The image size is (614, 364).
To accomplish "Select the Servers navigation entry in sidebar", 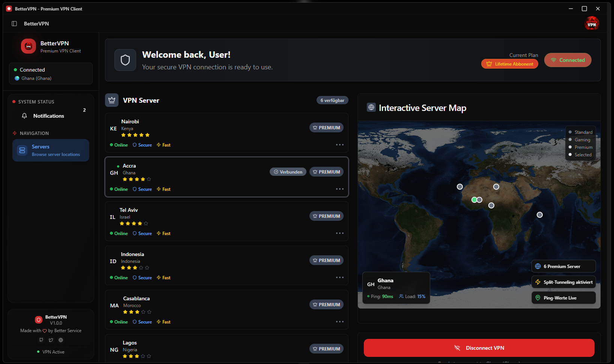I will [51, 150].
